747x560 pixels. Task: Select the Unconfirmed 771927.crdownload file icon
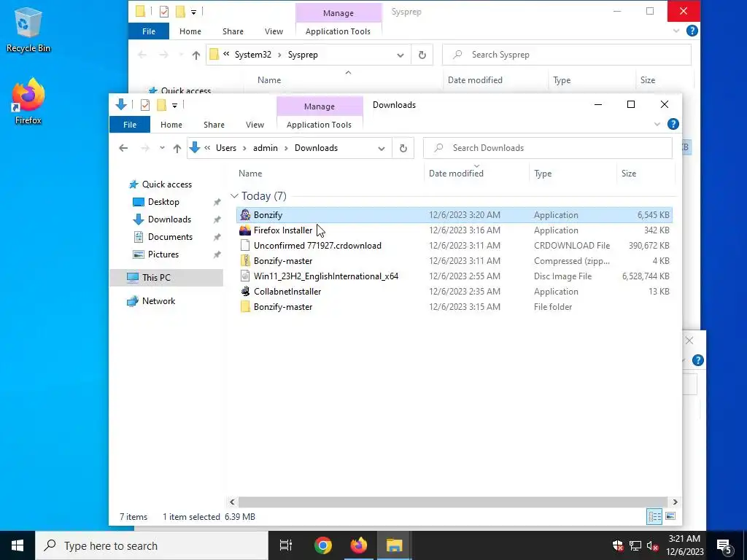pyautogui.click(x=245, y=246)
